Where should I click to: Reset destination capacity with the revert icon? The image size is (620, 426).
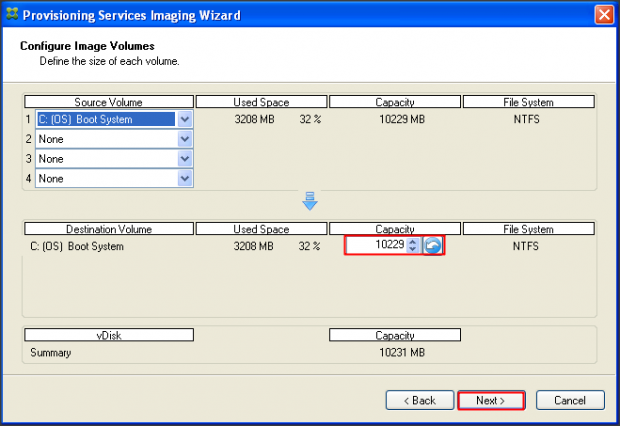click(x=433, y=245)
